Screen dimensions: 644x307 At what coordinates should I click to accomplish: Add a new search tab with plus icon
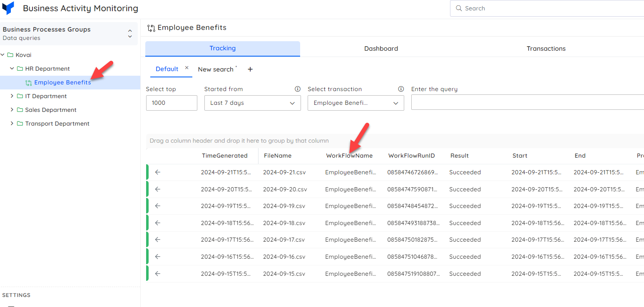[250, 69]
